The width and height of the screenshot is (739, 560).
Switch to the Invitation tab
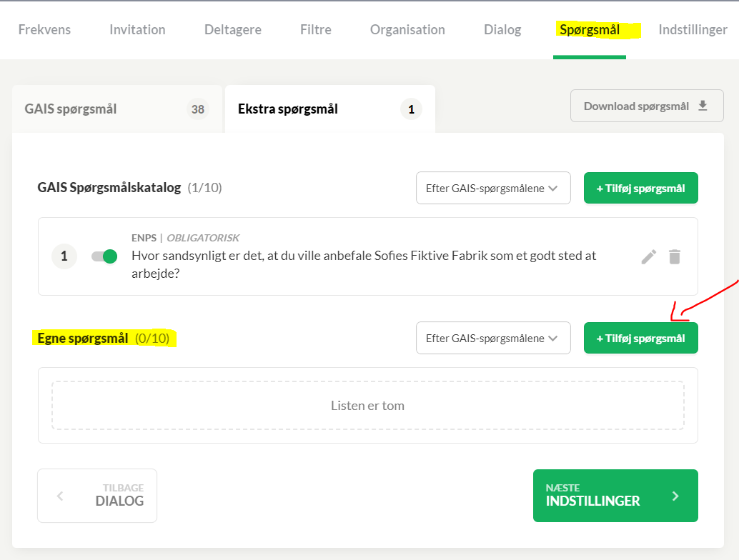137,30
